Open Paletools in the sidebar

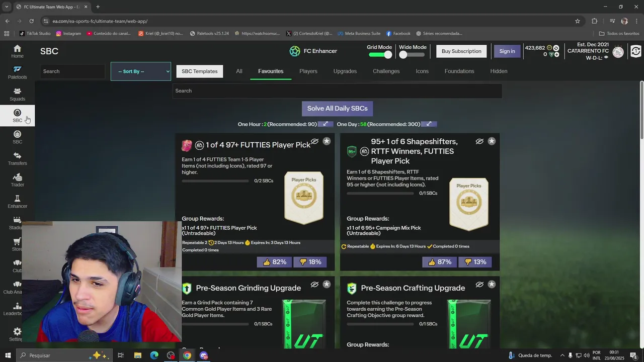pos(17,73)
